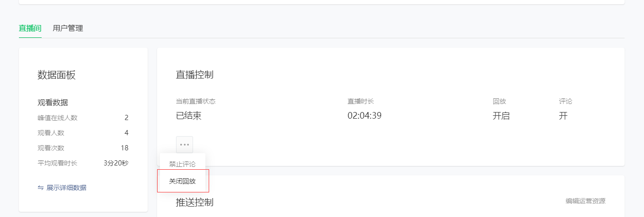Switch to the 用户管理 tab
644x217 pixels.
click(68, 28)
